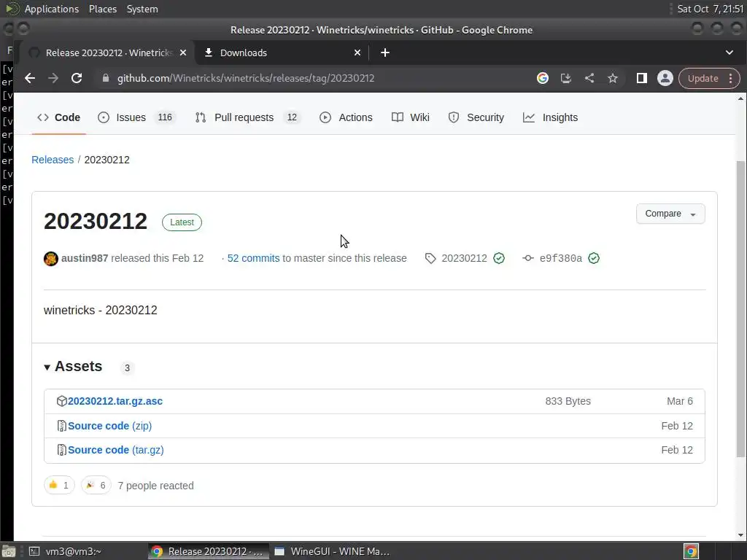747x560 pixels.
Task: Bookmark this page with star icon
Action: 613,78
